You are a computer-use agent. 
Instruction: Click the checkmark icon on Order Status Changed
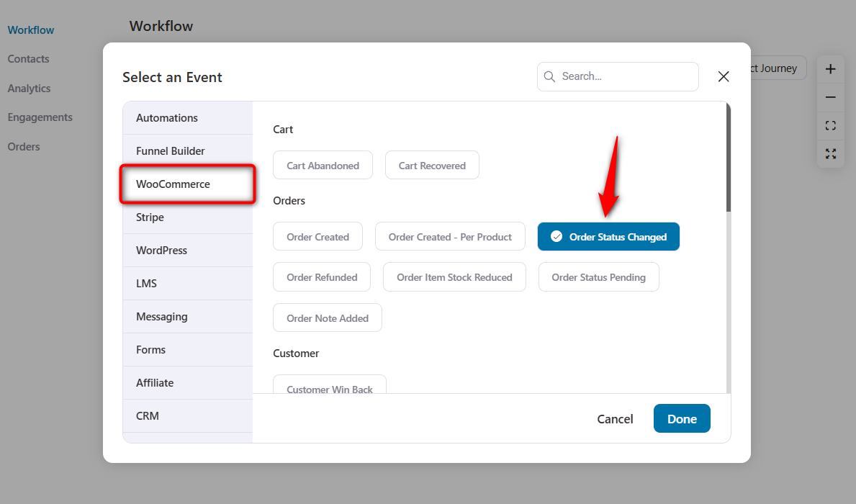point(557,236)
